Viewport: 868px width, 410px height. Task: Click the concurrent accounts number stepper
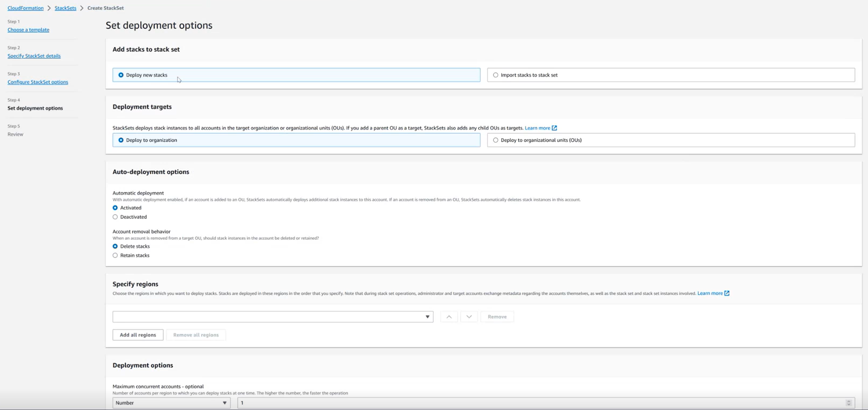click(848, 403)
